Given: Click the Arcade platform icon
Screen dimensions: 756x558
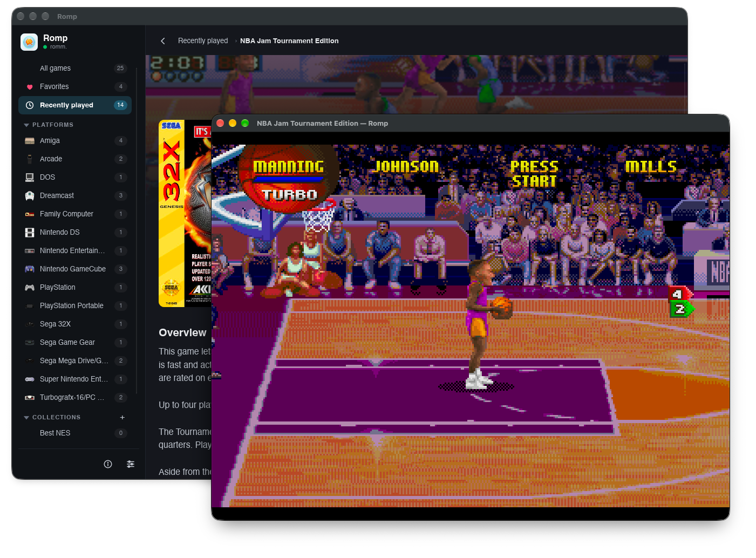Looking at the screenshot, I should click(x=30, y=159).
